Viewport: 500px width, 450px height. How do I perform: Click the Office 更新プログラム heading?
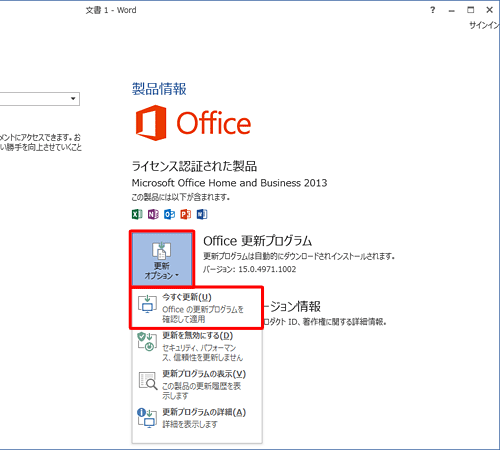point(257,241)
